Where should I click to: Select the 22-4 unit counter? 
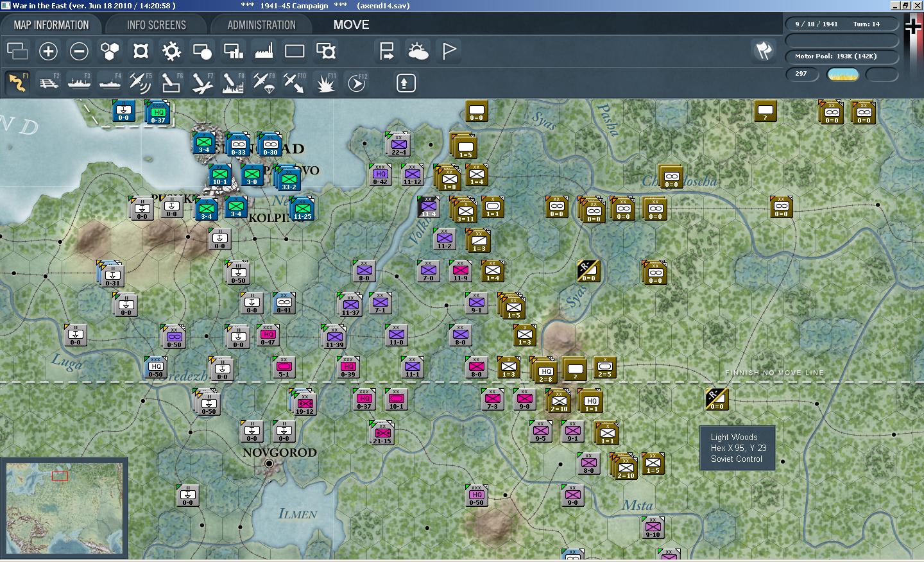(398, 144)
